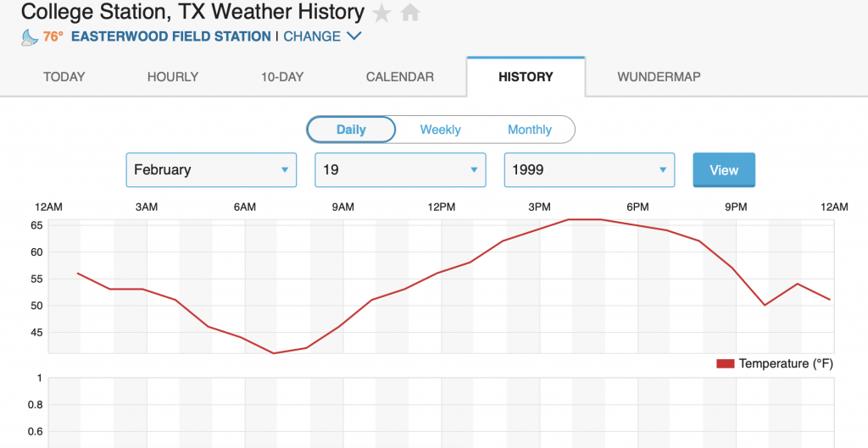Click the moon weather condition icon

pos(29,36)
